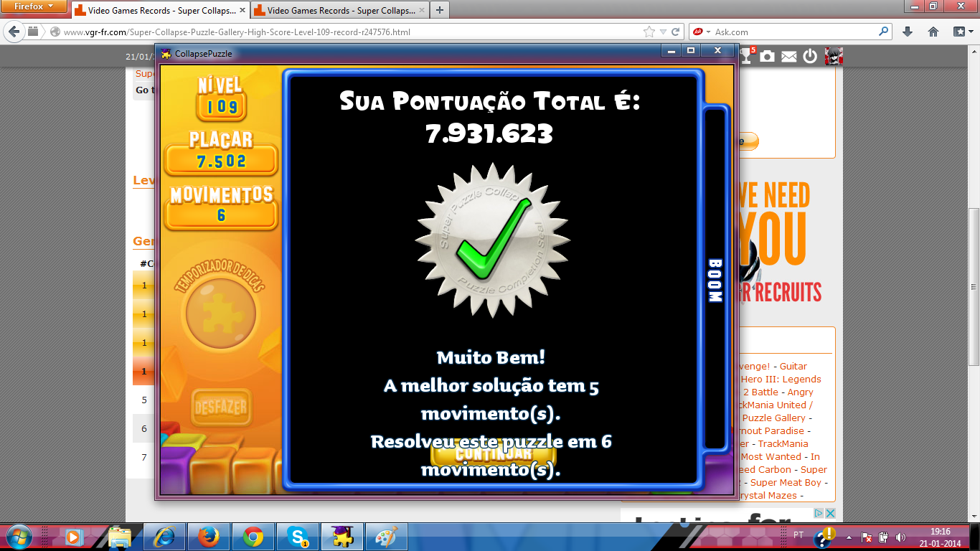Open Skype from the taskbar
The image size is (980, 551).
[297, 536]
